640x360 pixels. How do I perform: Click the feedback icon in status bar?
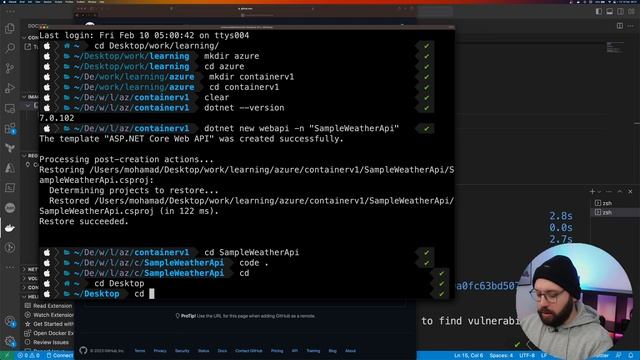619,356
